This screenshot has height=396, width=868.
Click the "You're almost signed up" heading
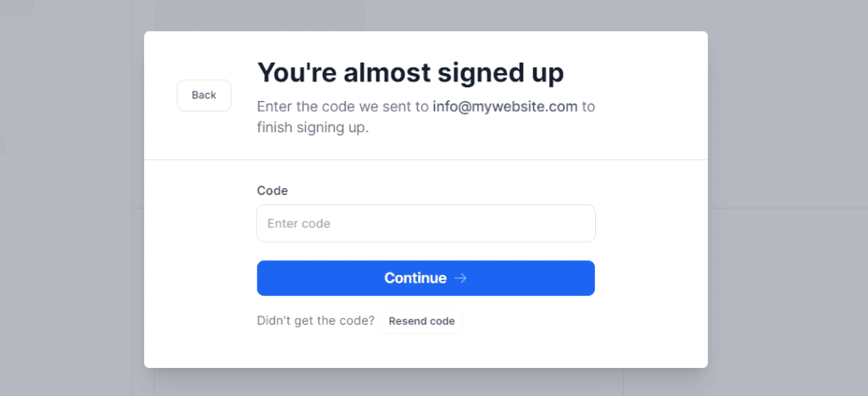pos(410,73)
